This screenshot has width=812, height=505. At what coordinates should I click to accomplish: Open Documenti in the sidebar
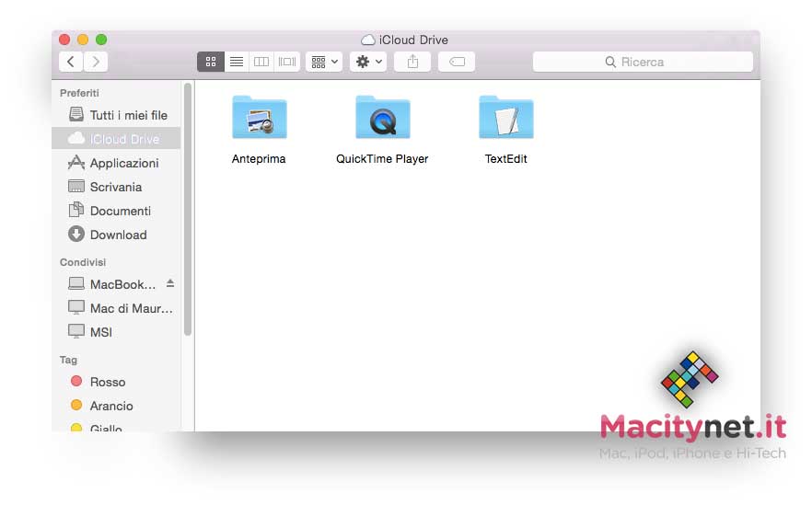(x=117, y=211)
